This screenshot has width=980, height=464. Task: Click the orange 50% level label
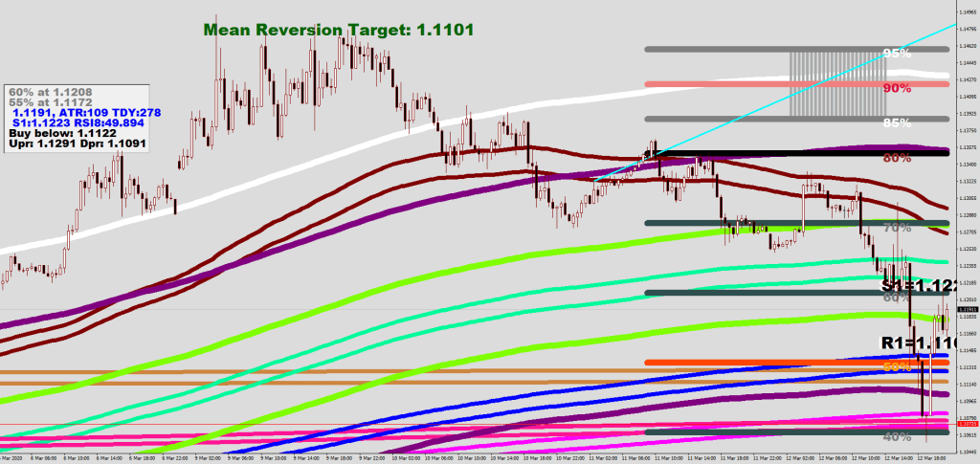click(896, 366)
